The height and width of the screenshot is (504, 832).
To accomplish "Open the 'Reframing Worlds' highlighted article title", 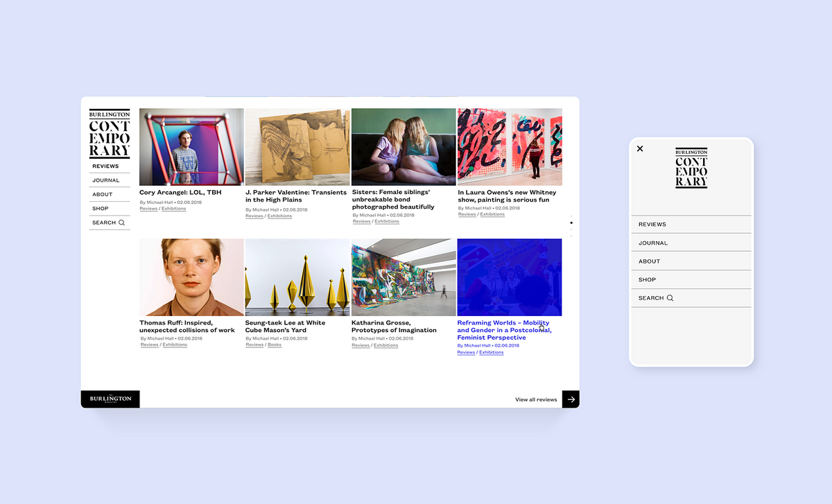I will coord(503,330).
